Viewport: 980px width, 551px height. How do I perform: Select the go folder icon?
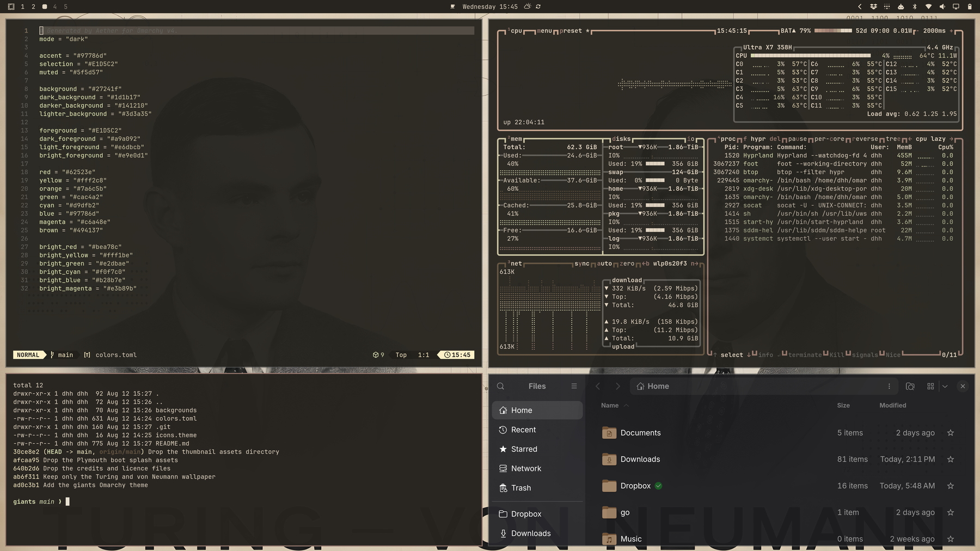tap(609, 512)
